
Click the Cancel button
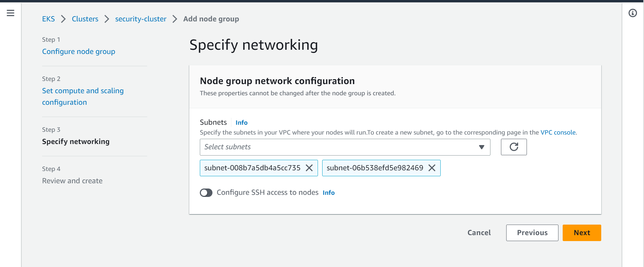(x=479, y=233)
